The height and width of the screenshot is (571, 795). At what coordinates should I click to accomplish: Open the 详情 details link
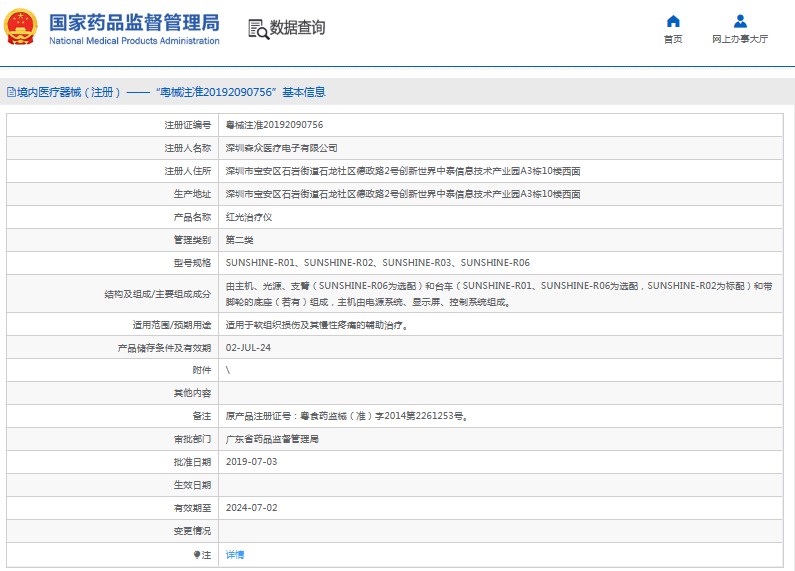pos(235,555)
